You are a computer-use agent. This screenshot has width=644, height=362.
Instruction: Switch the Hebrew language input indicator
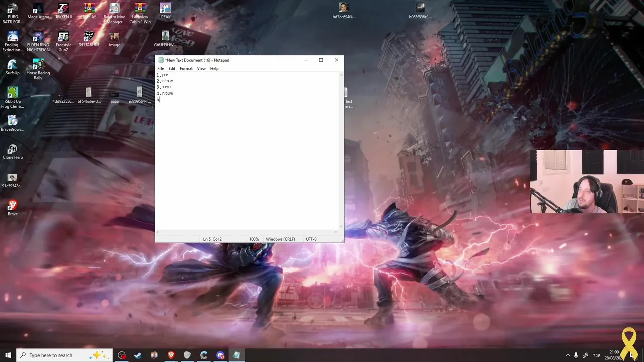tap(597, 355)
